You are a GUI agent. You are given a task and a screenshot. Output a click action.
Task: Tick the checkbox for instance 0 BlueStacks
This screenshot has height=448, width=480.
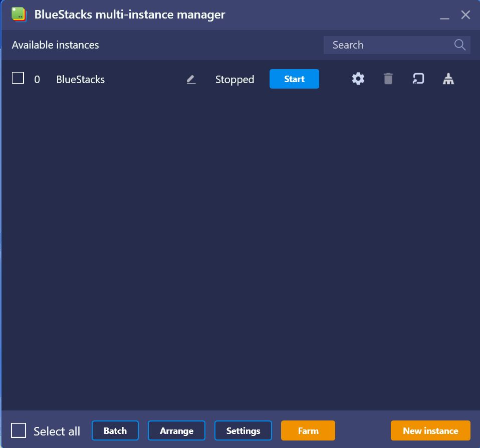(18, 78)
